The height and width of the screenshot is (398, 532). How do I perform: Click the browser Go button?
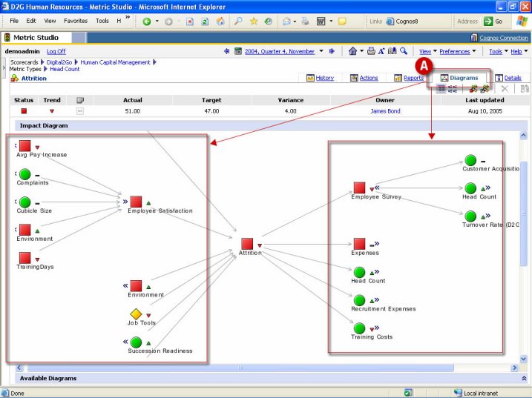[x=493, y=21]
